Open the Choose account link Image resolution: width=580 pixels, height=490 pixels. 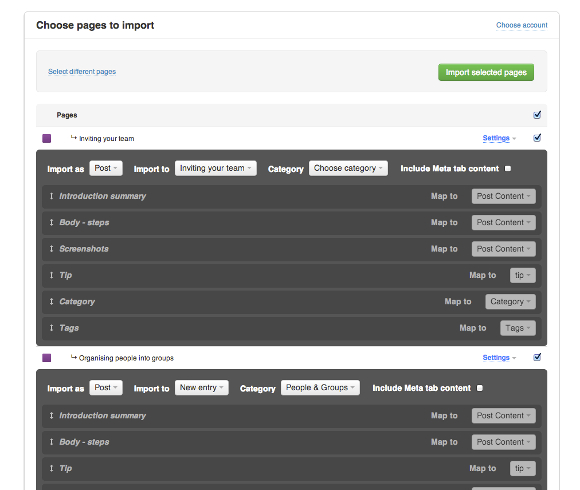tap(522, 25)
